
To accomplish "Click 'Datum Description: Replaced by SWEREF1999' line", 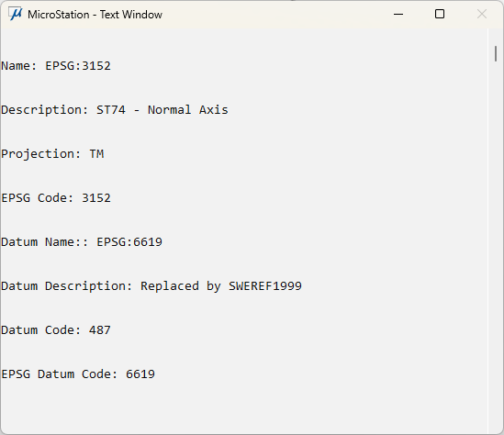I will click(x=151, y=286).
